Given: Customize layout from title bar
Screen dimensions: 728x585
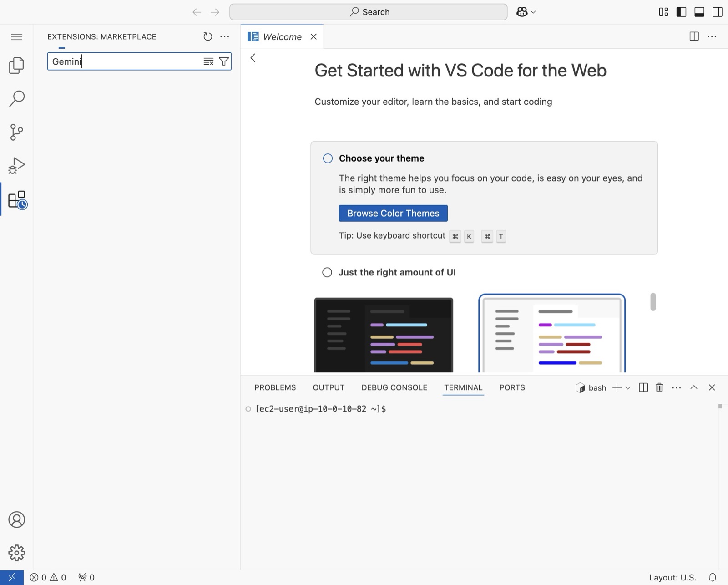Looking at the screenshot, I should click(664, 12).
